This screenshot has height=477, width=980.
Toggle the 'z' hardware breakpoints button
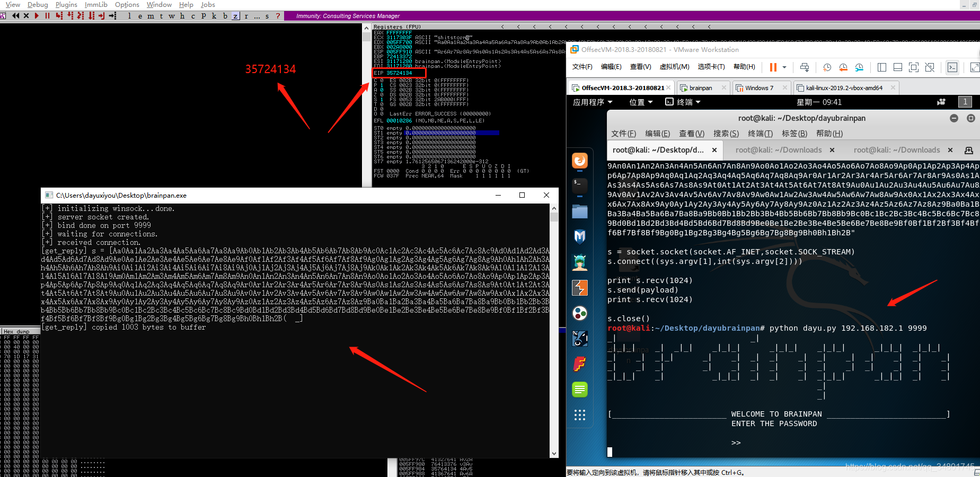[235, 16]
